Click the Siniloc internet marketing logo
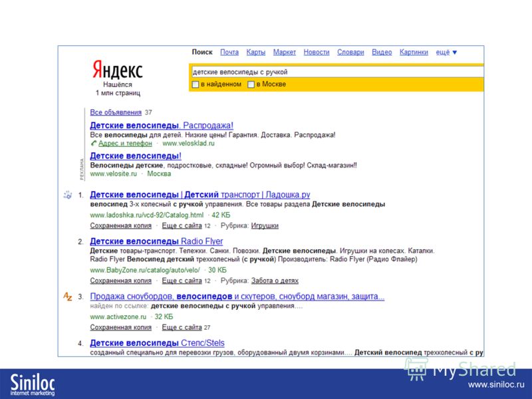532x399 pixels. pyautogui.click(x=32, y=384)
